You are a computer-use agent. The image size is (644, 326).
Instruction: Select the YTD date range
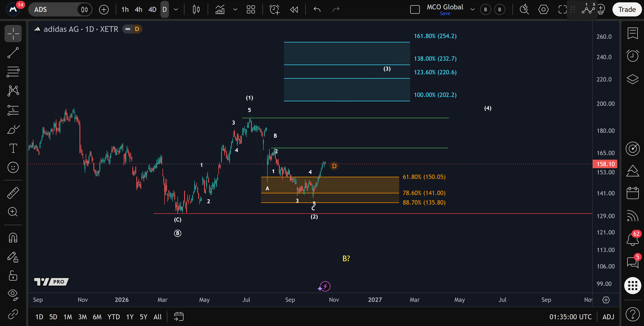114,317
